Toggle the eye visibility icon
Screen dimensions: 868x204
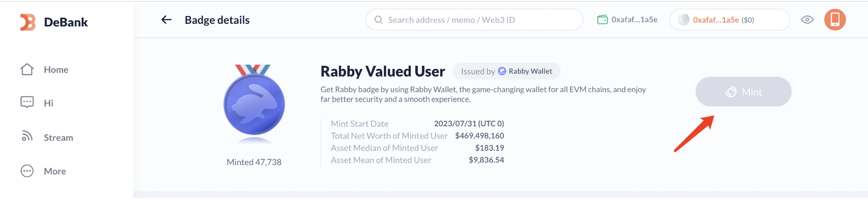(807, 20)
